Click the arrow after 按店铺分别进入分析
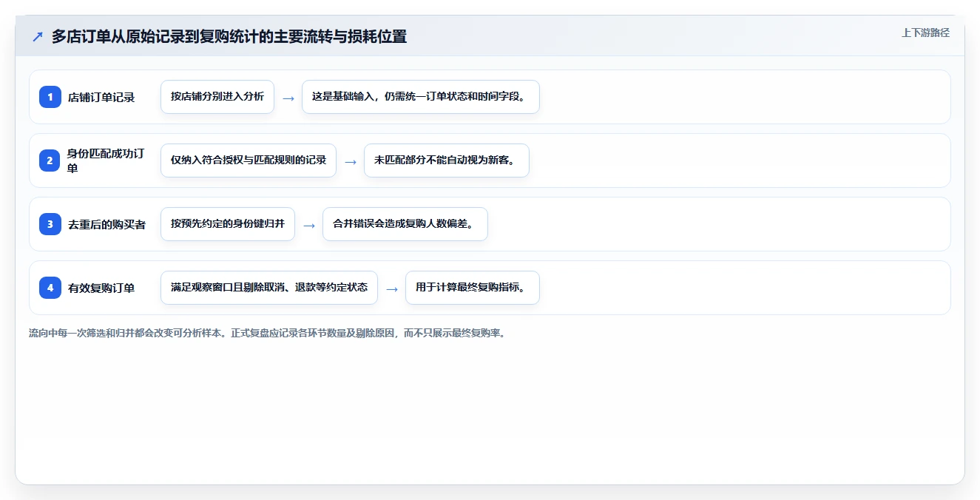The width and height of the screenshot is (980, 500). (288, 98)
